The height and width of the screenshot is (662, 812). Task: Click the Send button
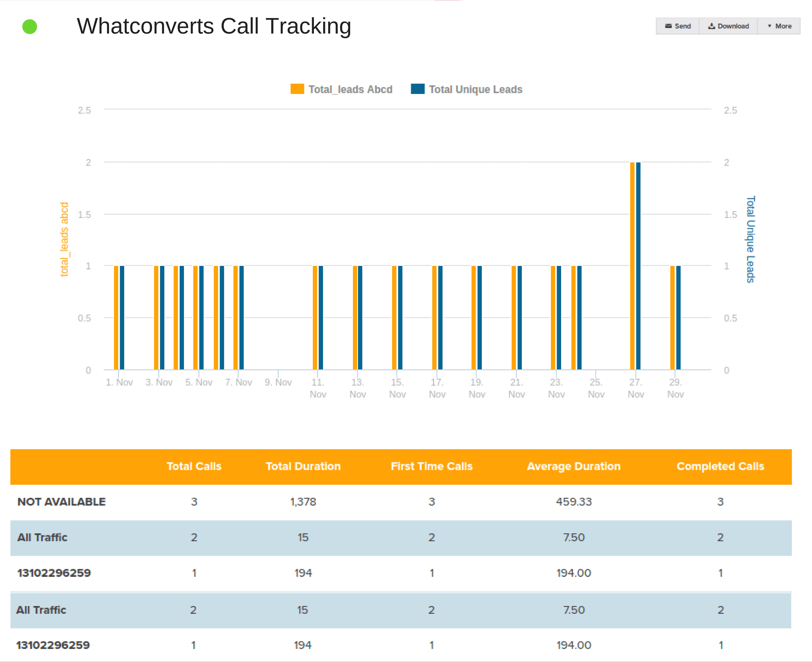[x=677, y=26]
